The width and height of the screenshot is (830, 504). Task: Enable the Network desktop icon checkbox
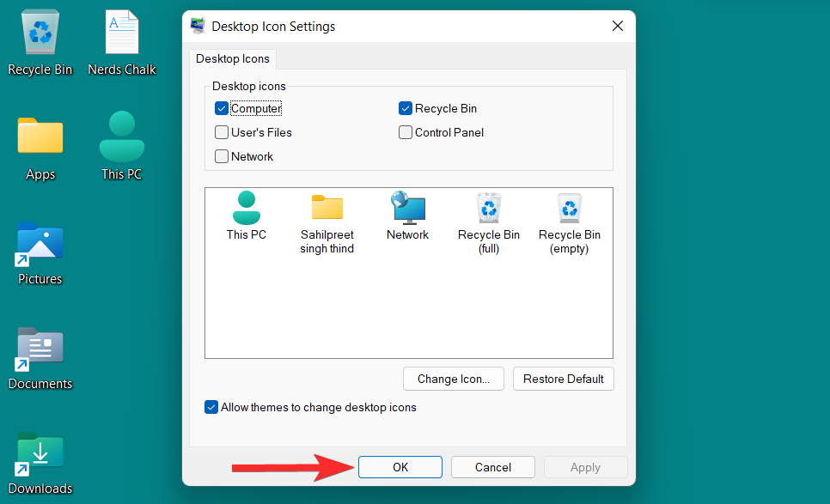tap(222, 156)
